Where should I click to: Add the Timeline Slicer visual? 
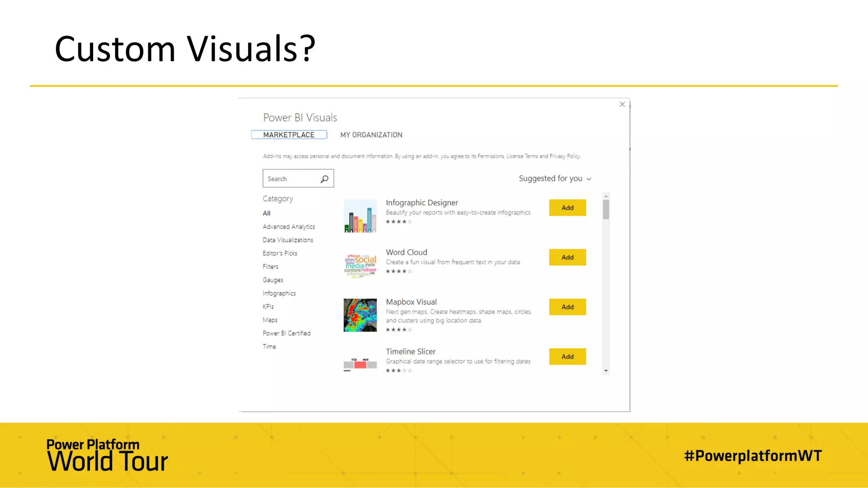click(x=568, y=356)
